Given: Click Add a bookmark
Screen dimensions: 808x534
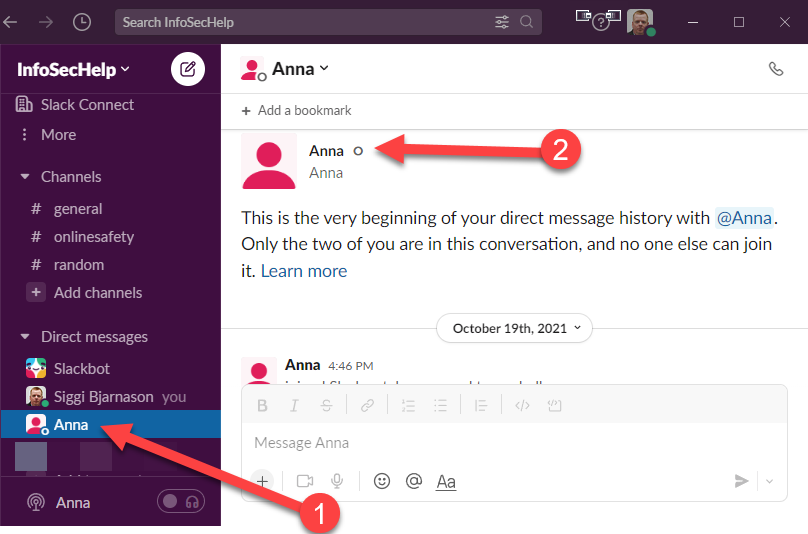Looking at the screenshot, I should point(296,110).
